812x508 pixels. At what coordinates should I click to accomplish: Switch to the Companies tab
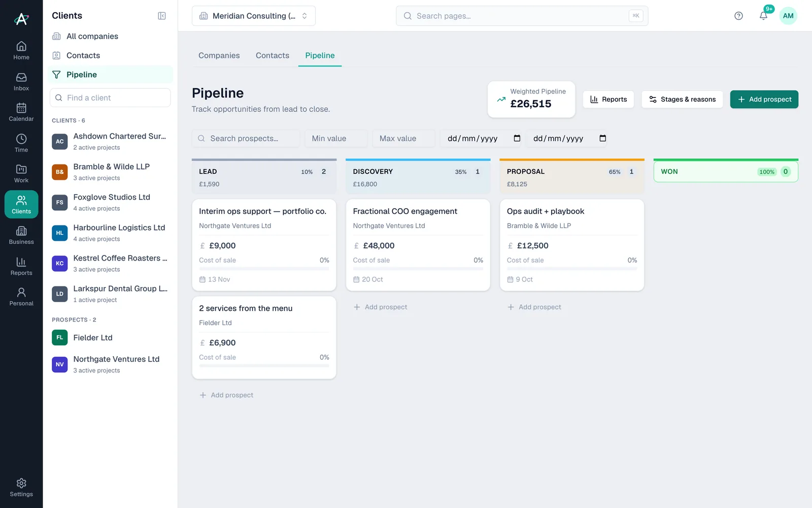pyautogui.click(x=219, y=55)
